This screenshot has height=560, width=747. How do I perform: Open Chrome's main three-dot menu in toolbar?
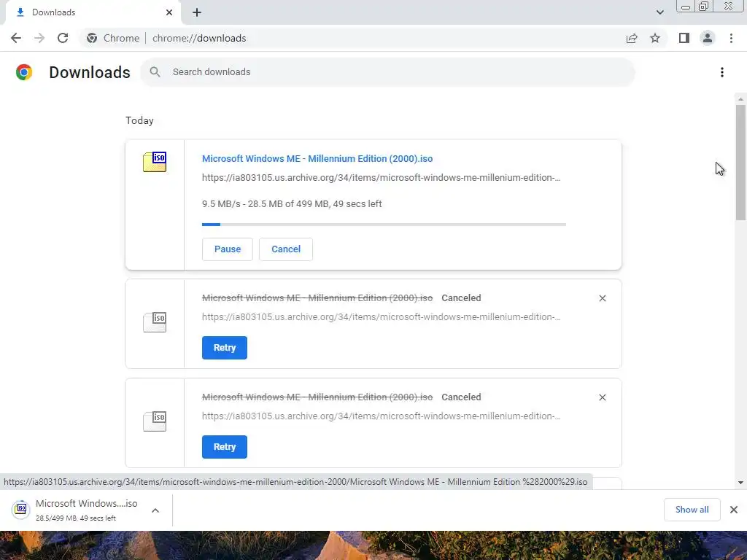(731, 38)
